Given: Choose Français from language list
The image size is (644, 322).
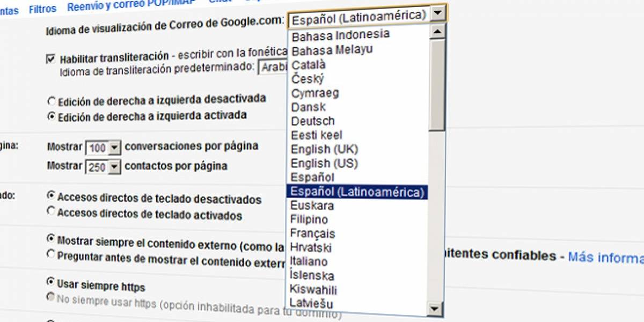Looking at the screenshot, I should pos(312,233).
